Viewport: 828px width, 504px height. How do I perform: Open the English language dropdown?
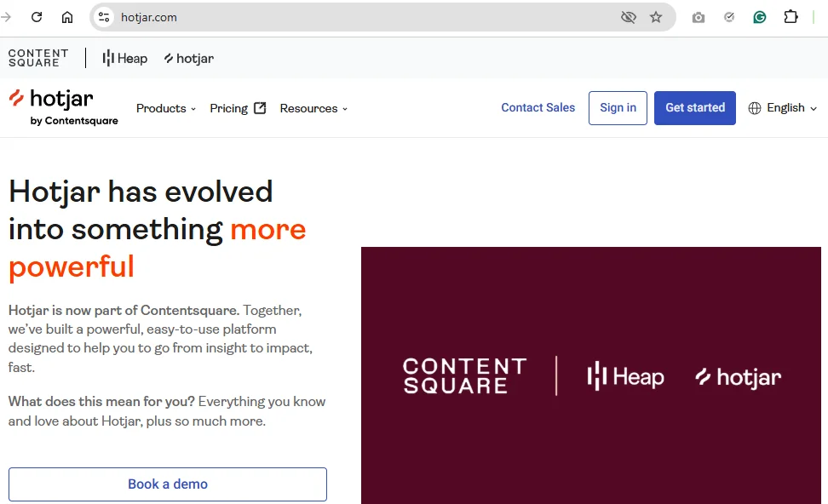[783, 107]
